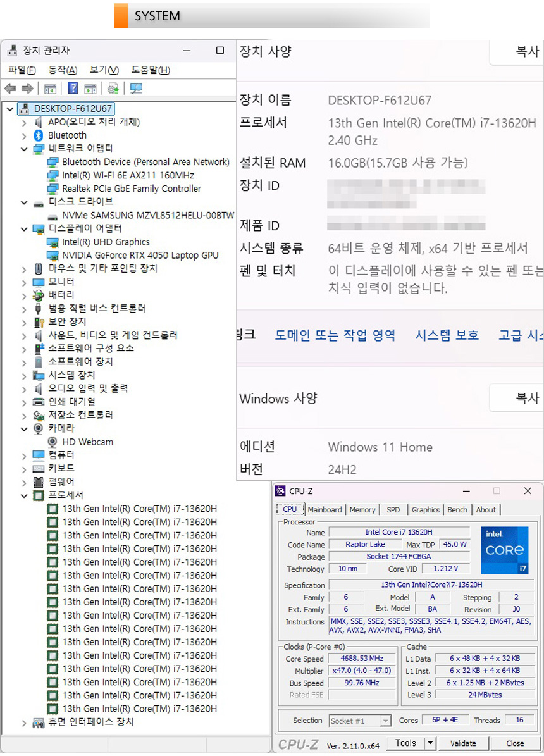Click the blue Help question mark toolbar icon
Image resolution: width=544 pixels, height=756 pixels.
(x=73, y=89)
